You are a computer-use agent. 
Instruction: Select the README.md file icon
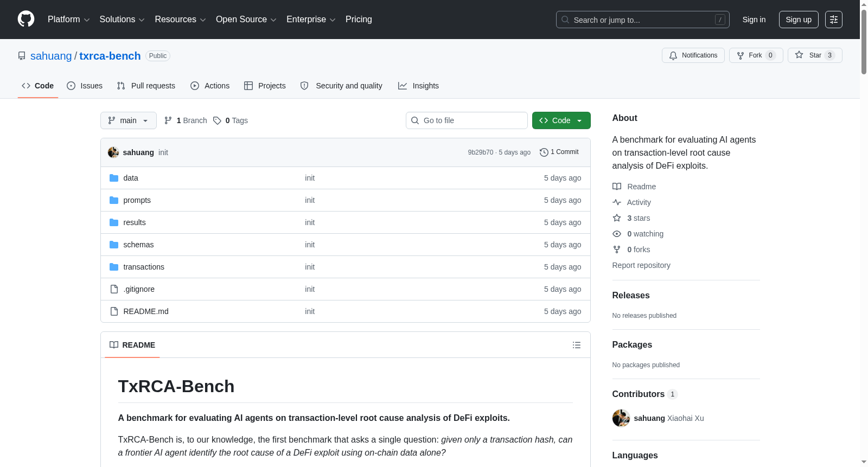114,311
